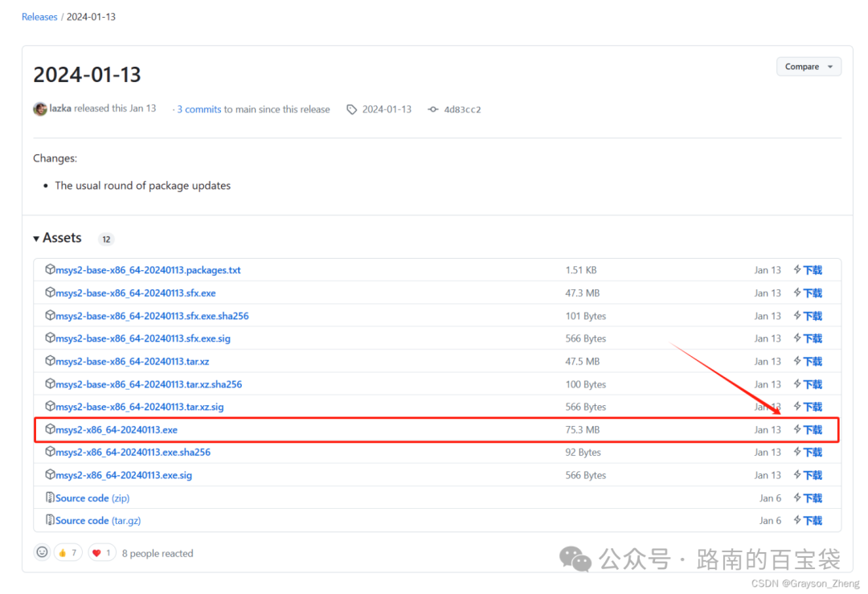
Task: Click package icon beside msys2-x86_64-20240113.exe
Action: (x=50, y=429)
